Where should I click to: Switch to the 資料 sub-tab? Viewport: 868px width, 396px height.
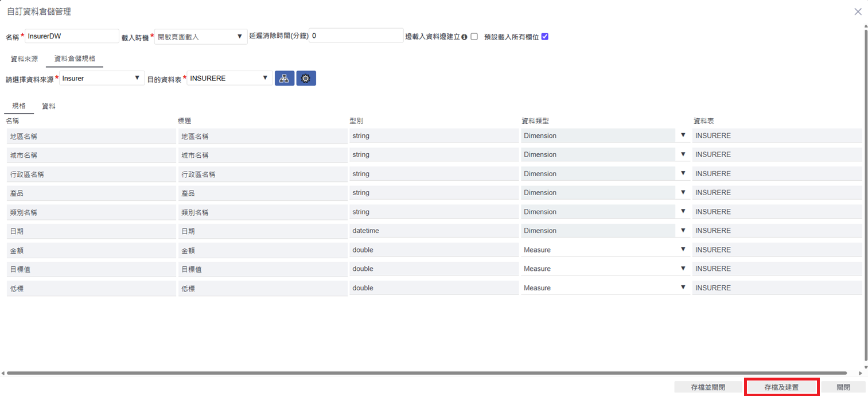[x=49, y=106]
